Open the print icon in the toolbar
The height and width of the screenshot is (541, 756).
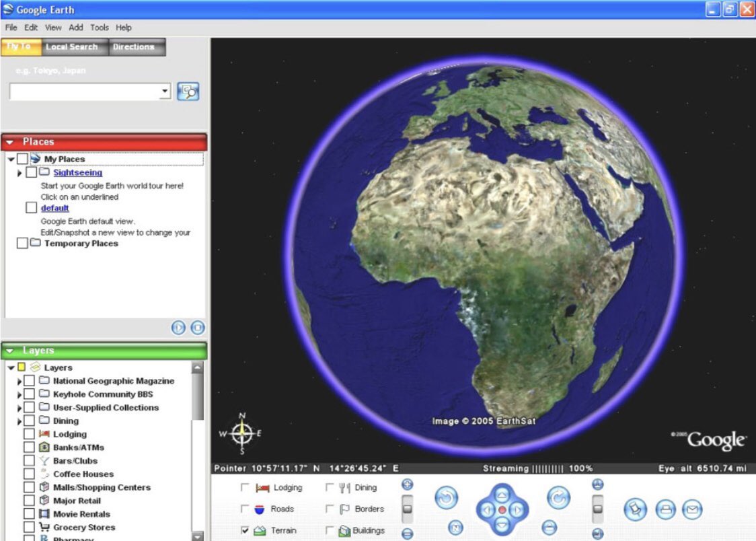(x=665, y=509)
